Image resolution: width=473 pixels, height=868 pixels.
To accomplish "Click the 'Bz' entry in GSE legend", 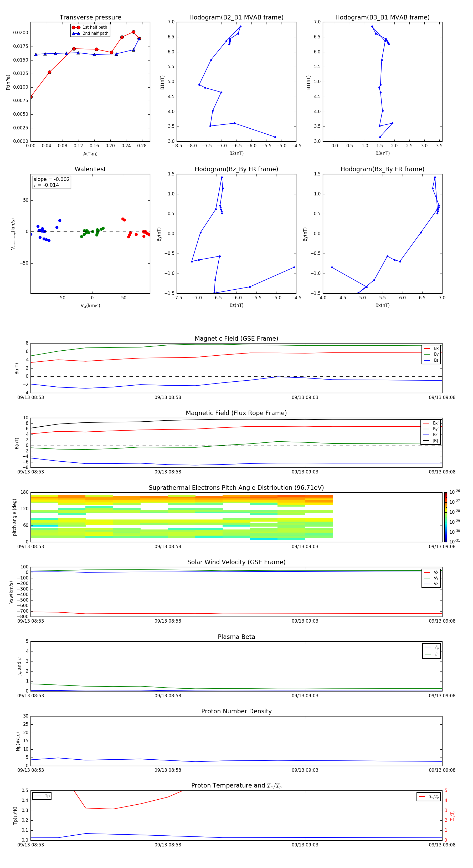I will 431,361.
